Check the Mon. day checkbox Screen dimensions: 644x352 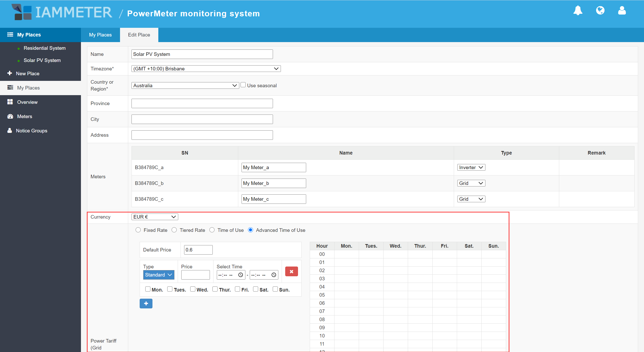click(148, 289)
